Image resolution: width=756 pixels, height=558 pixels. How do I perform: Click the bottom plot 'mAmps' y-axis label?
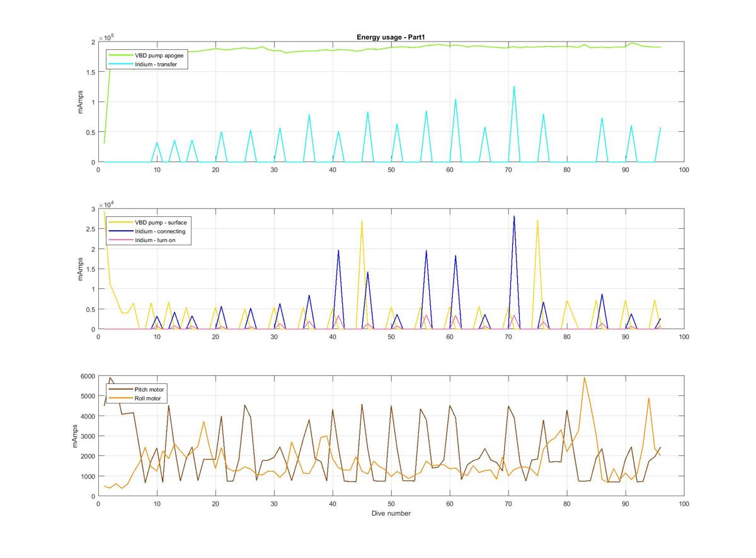[76, 436]
